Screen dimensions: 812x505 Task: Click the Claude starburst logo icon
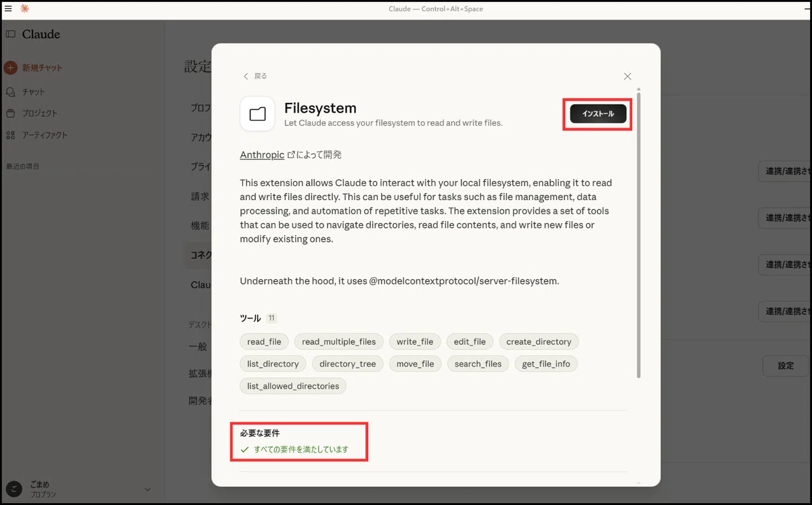(x=25, y=9)
